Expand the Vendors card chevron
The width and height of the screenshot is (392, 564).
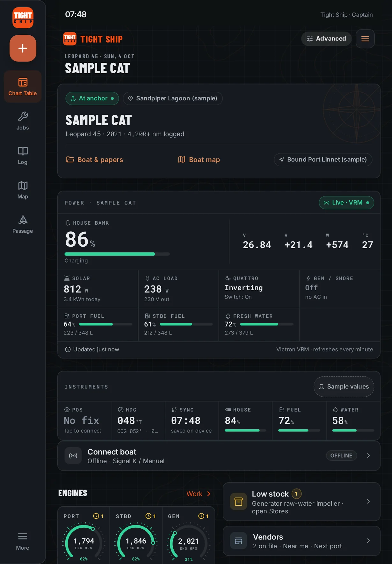click(368, 541)
